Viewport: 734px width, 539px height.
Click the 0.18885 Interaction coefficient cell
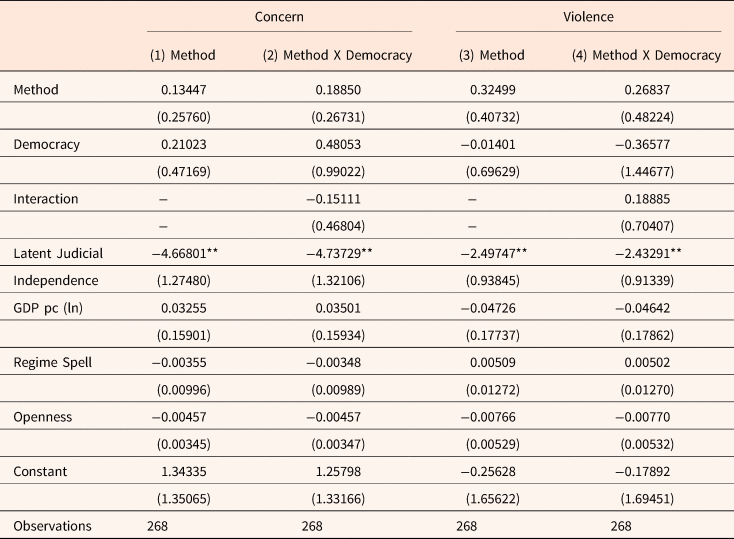pyautogui.click(x=656, y=198)
